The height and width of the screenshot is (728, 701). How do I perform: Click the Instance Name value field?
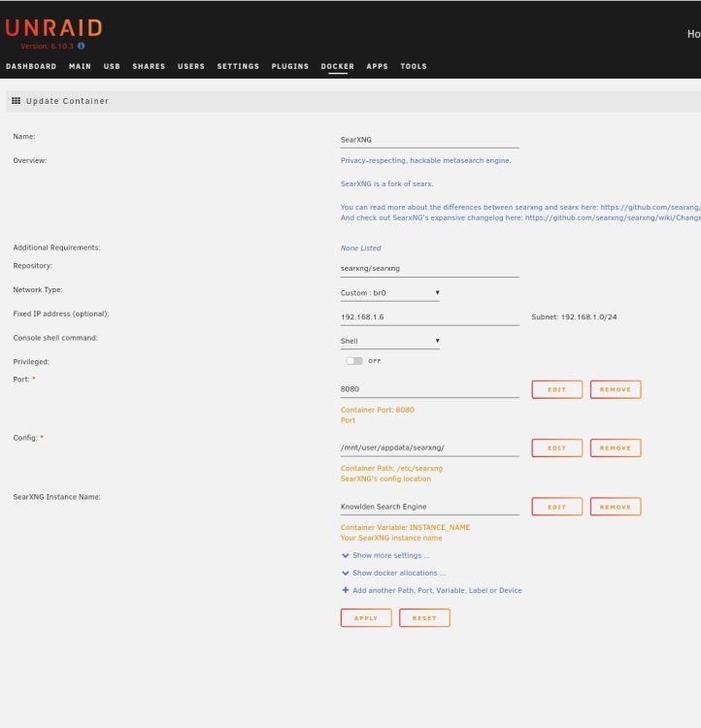tap(430, 507)
